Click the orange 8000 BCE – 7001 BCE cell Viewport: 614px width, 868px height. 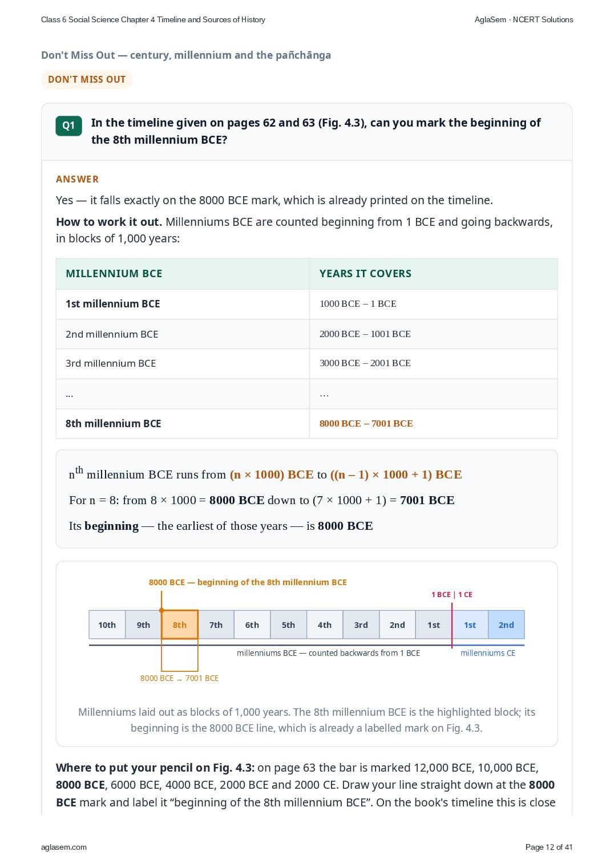pyautogui.click(x=366, y=424)
